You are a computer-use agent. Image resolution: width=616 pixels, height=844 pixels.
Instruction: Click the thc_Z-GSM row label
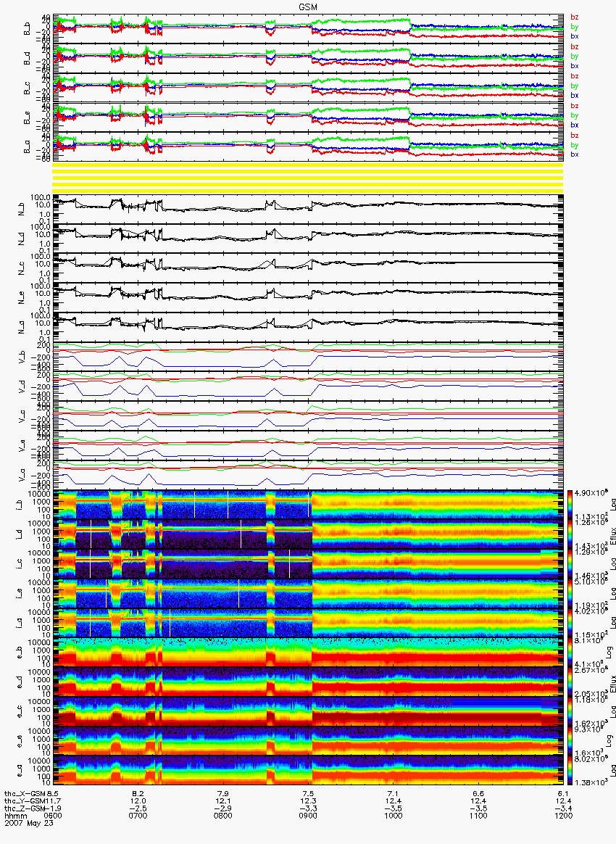point(25,808)
